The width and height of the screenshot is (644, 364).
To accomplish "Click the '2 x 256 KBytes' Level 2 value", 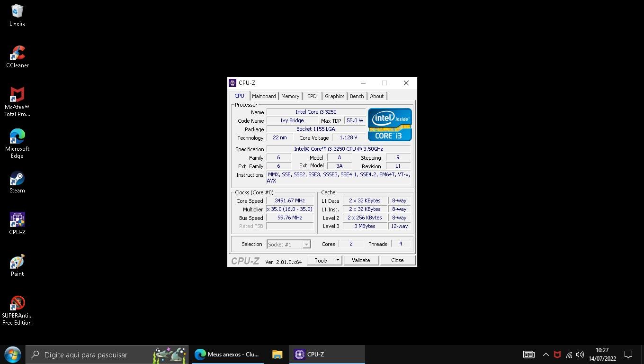I will (365, 218).
